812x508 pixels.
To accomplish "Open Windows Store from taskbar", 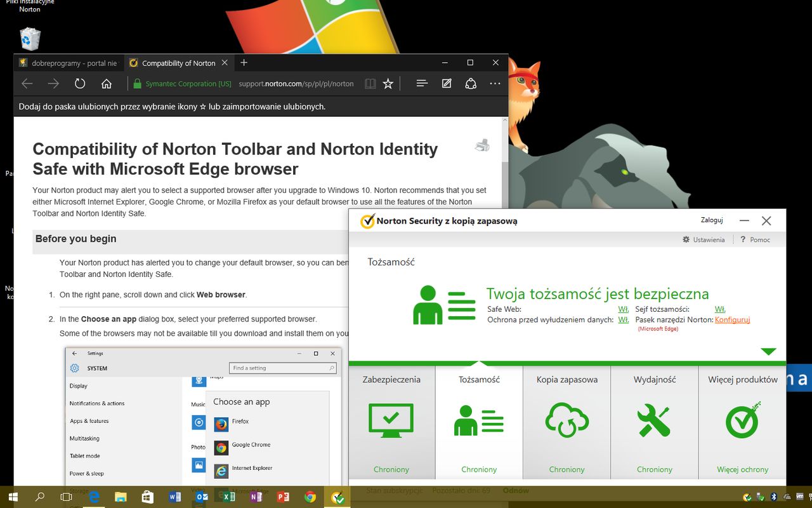I will pos(148,497).
